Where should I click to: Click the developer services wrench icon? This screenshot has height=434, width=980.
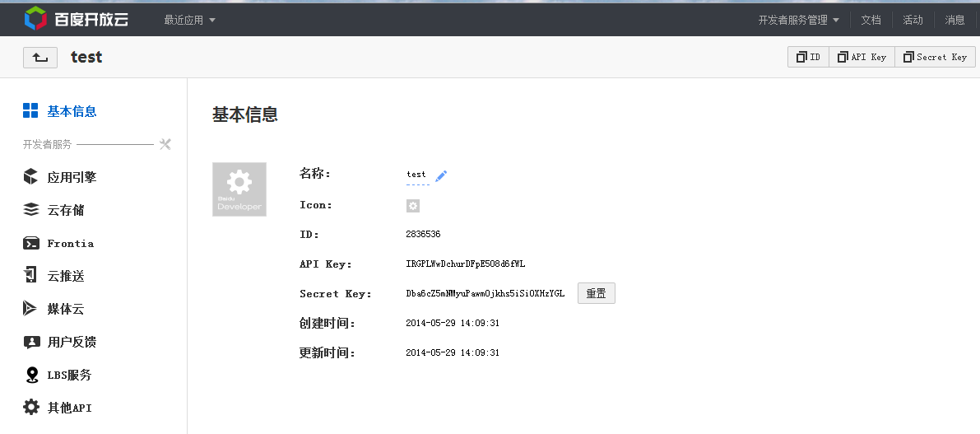click(165, 144)
